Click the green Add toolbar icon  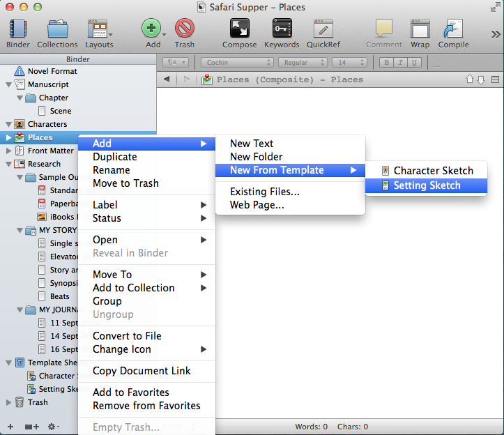(151, 29)
